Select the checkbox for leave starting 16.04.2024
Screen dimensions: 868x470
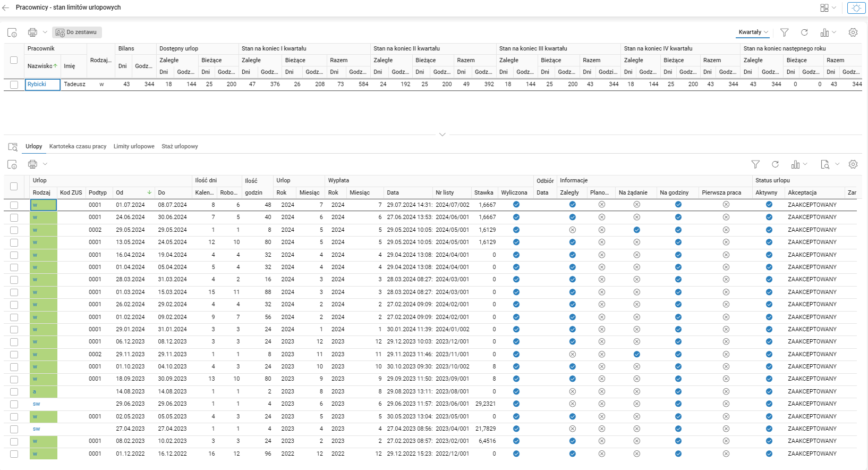coord(14,255)
